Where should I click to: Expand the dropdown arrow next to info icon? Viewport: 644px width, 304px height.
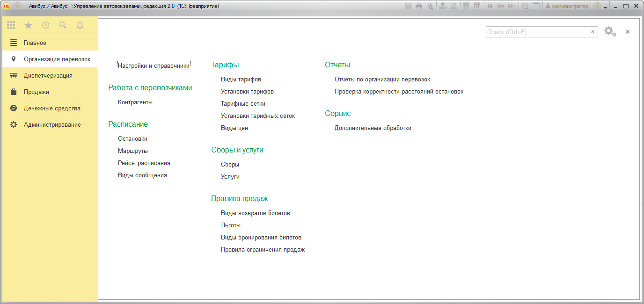click(605, 7)
